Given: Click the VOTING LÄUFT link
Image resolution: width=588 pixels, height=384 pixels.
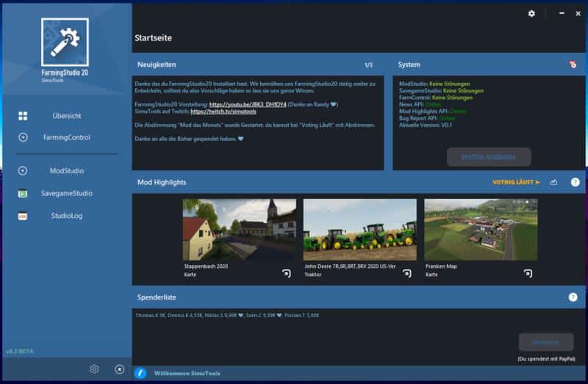Looking at the screenshot, I should [x=516, y=182].
